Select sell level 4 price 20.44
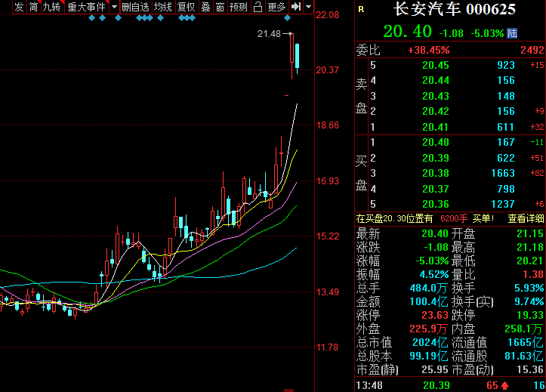Image resolution: width=546 pixels, height=392 pixels. pyautogui.click(x=436, y=80)
